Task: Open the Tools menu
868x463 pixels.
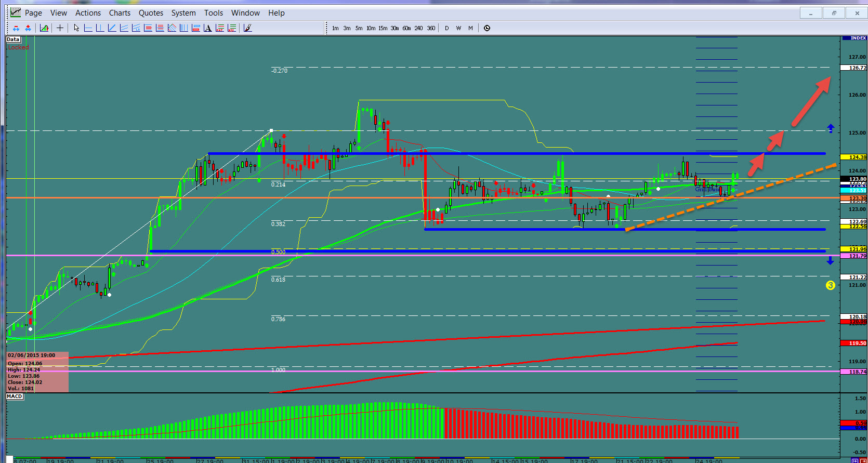Action: coord(214,13)
